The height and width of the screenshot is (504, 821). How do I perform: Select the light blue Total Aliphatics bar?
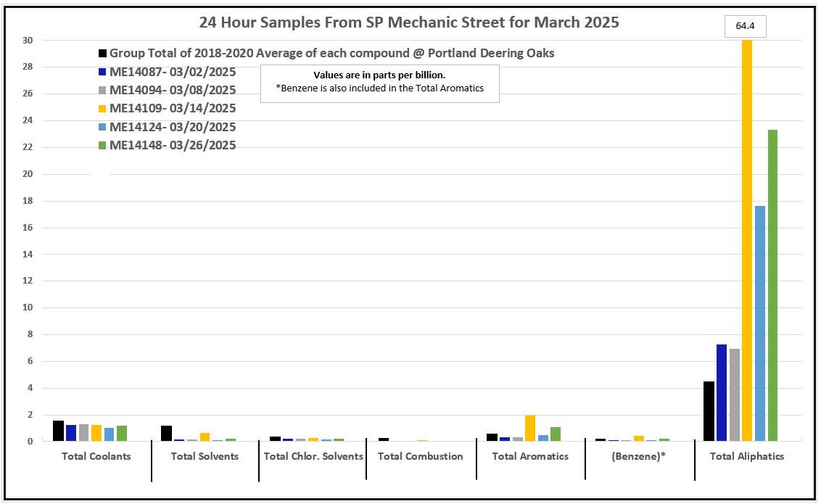point(759,323)
